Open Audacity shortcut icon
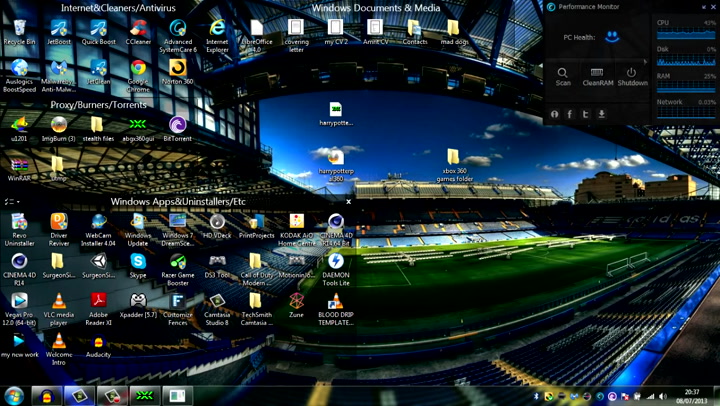This screenshot has width=720, height=406. click(x=98, y=343)
